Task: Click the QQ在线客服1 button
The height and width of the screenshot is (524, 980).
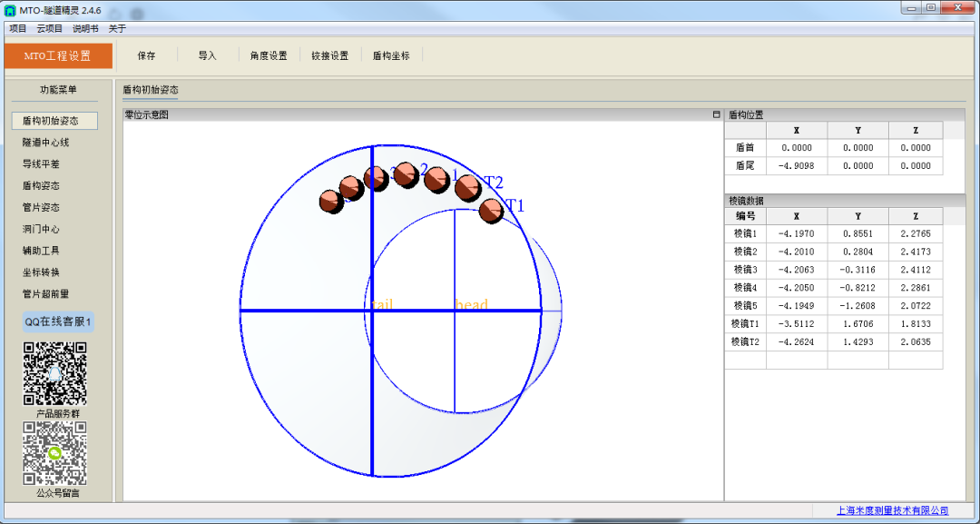Action: 58,321
